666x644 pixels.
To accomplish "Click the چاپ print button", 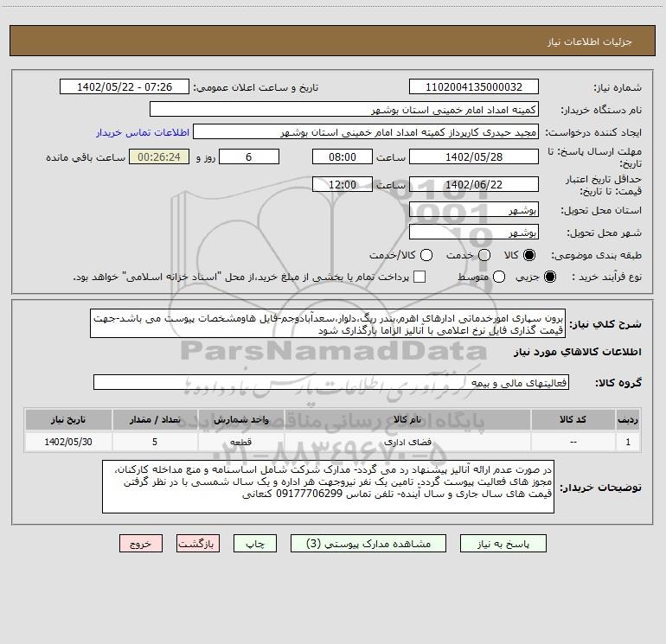I will click(255, 544).
